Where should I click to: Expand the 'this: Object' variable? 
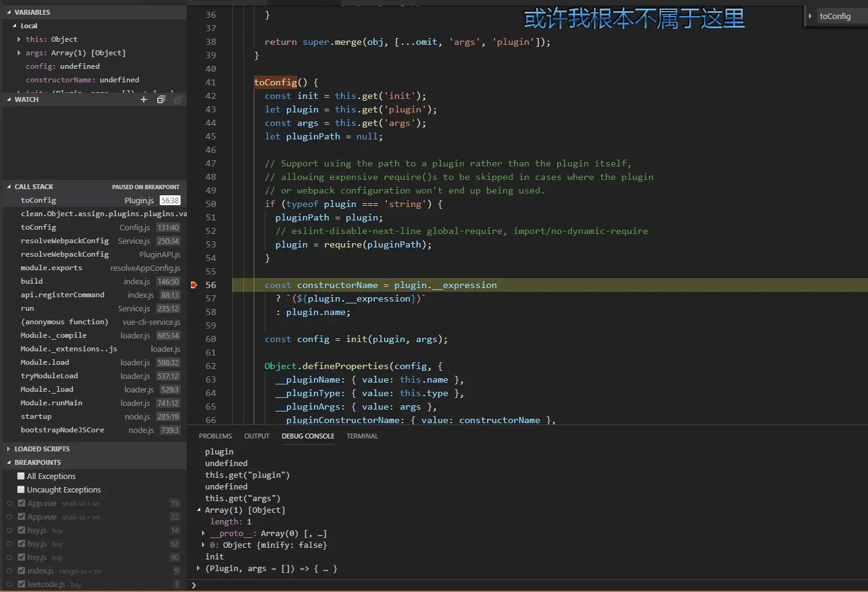[19, 39]
